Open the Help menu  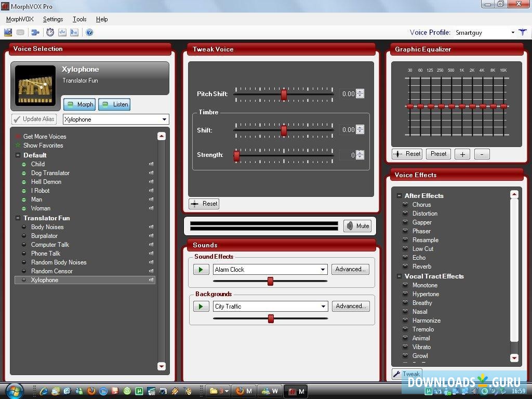pyautogui.click(x=102, y=19)
